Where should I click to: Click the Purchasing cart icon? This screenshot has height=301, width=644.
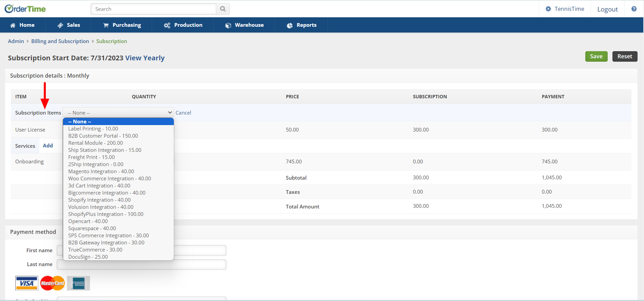106,25
